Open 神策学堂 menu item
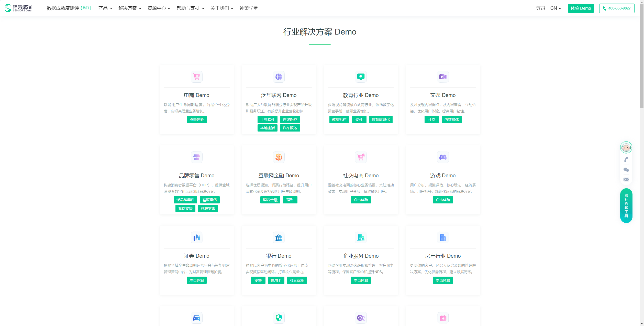The height and width of the screenshot is (326, 644). coord(249,8)
